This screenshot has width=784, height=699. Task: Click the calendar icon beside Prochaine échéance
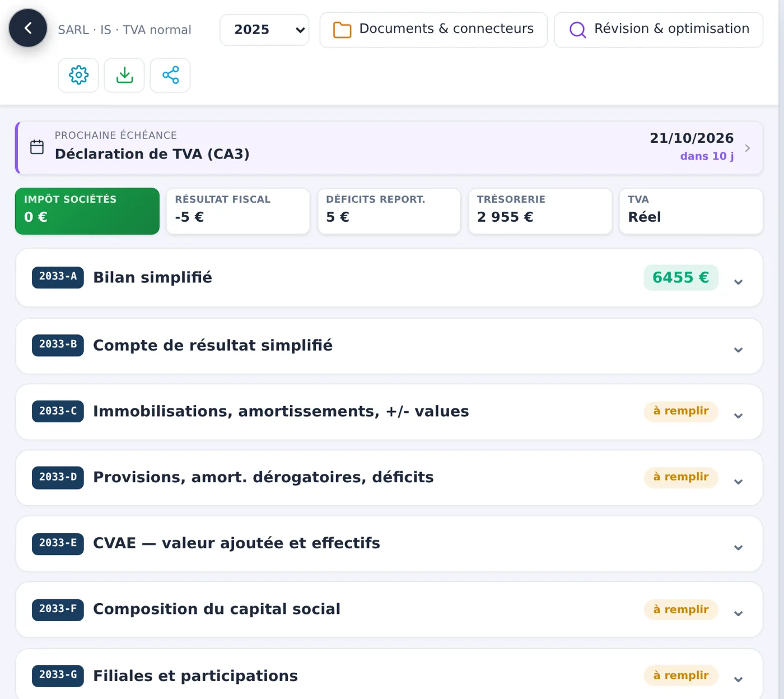tap(37, 147)
